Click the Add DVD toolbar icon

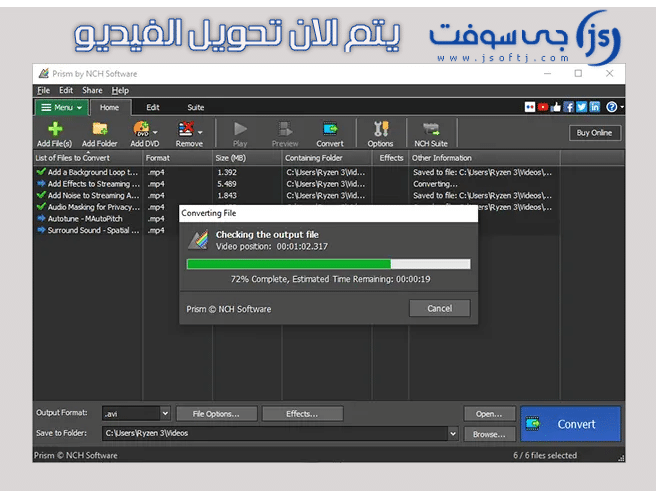pos(141,129)
